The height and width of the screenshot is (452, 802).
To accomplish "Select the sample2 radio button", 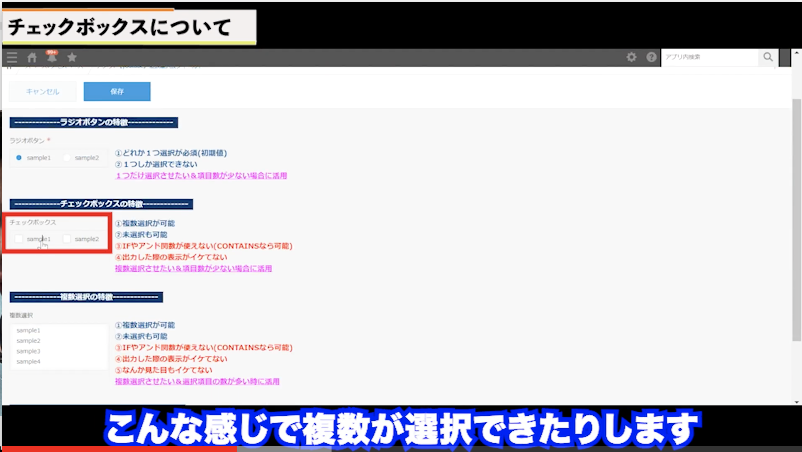I will pos(67,158).
